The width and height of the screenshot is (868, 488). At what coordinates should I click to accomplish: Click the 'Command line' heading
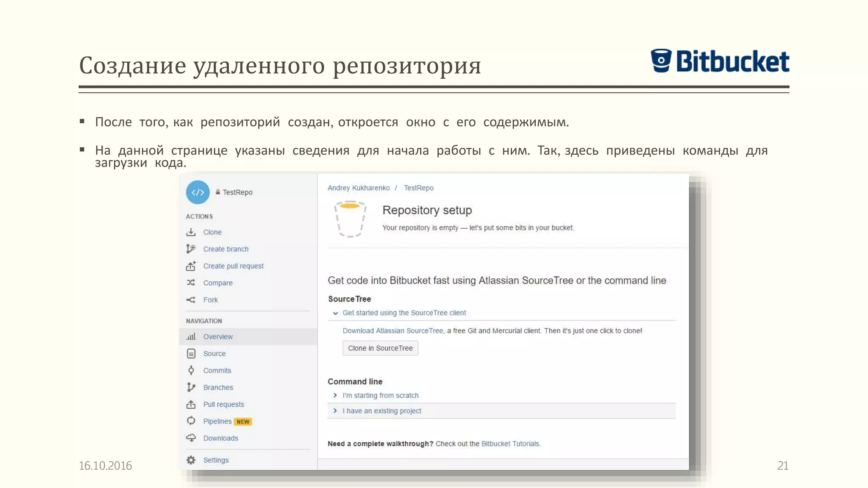click(x=355, y=381)
